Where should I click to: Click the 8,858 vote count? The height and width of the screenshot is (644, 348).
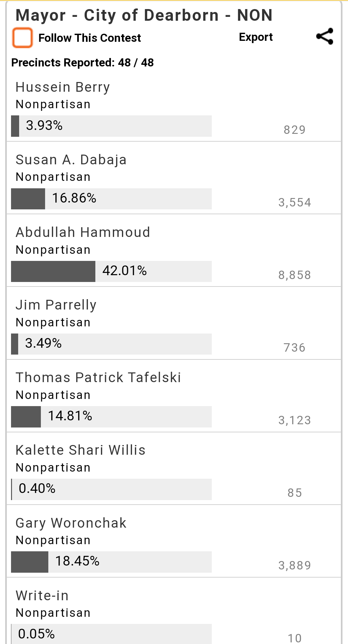pyautogui.click(x=294, y=275)
